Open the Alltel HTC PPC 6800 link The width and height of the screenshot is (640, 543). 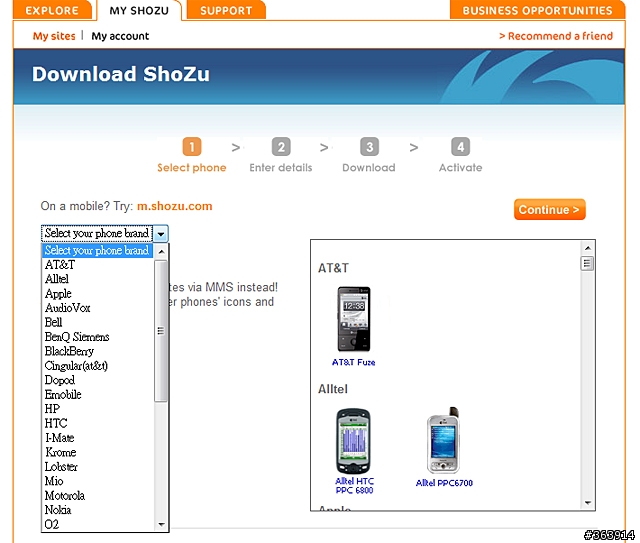(x=354, y=485)
